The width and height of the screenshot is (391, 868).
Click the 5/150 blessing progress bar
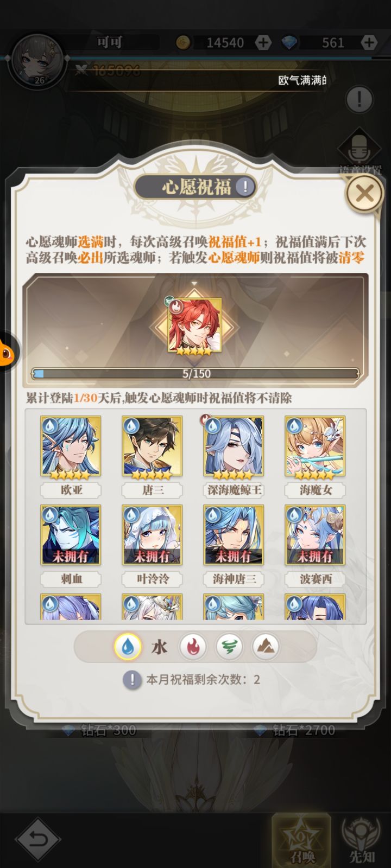pos(195,373)
